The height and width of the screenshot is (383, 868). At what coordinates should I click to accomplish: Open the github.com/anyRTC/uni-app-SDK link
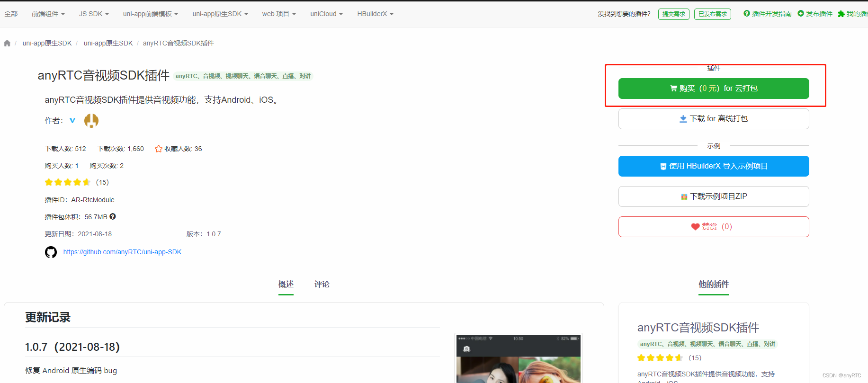point(122,252)
